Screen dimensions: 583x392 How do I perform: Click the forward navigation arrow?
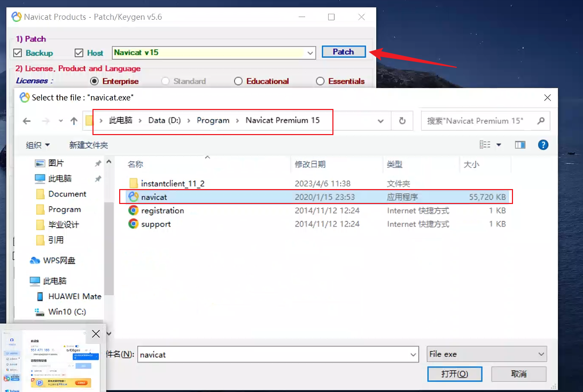pyautogui.click(x=46, y=121)
